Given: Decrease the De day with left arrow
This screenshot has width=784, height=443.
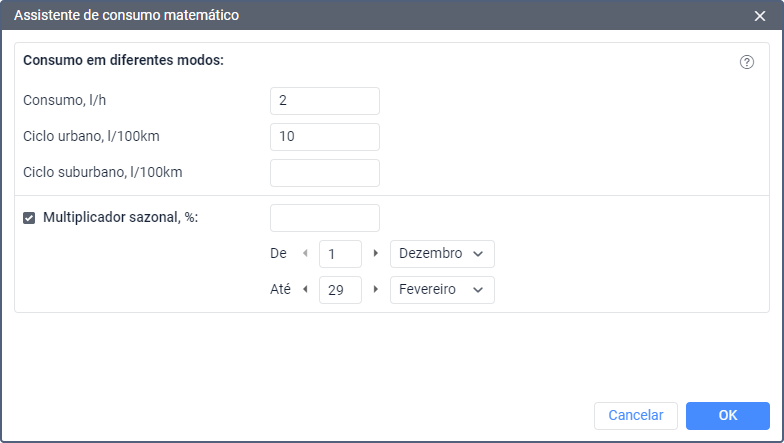Looking at the screenshot, I should point(305,254).
